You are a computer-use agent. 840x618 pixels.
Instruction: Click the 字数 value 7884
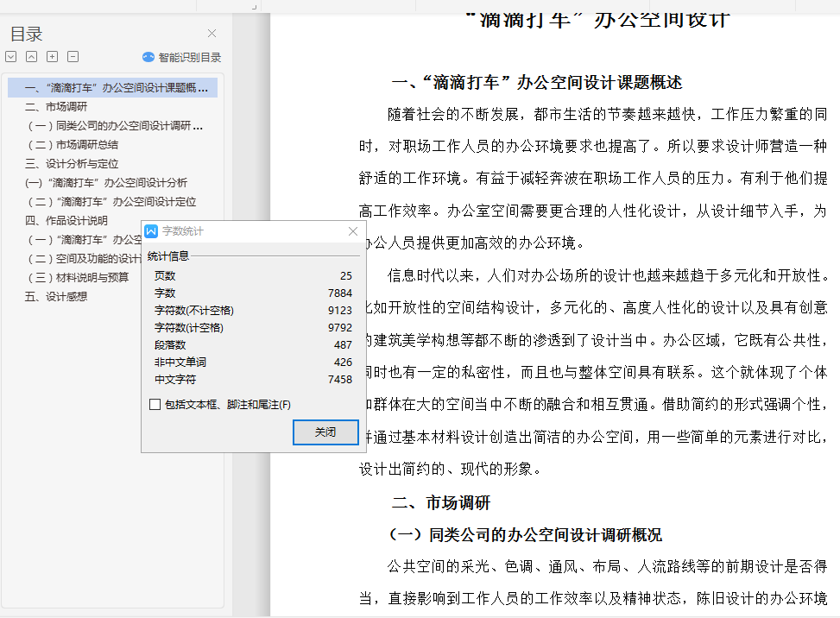340,293
